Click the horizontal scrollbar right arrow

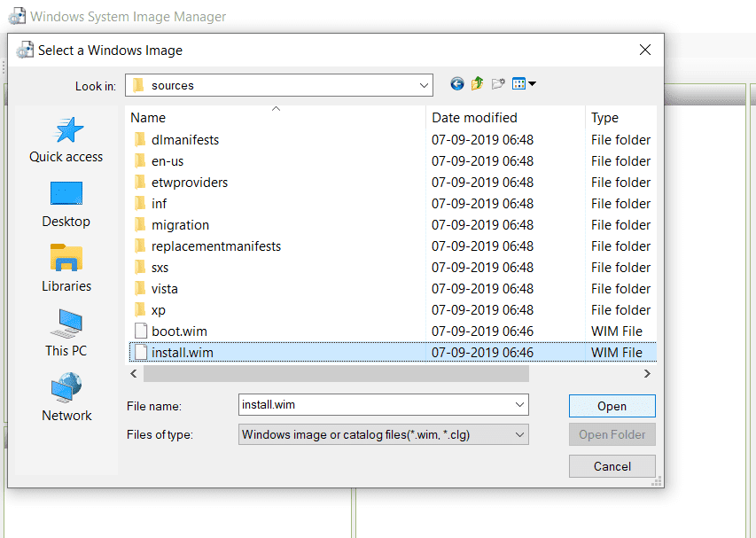tap(648, 374)
